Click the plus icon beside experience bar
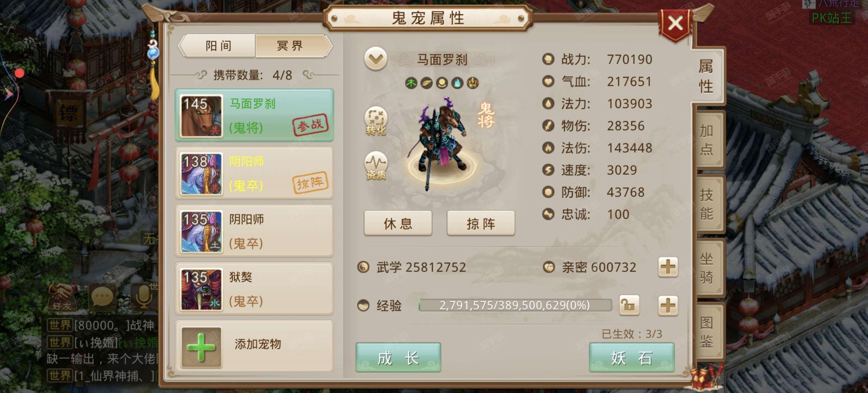 click(667, 306)
